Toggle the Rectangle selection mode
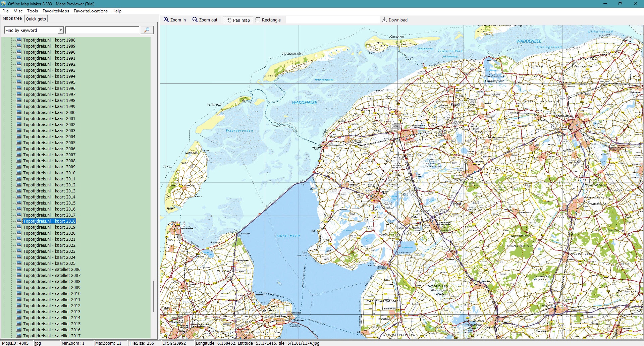This screenshot has width=644, height=346. 268,20
